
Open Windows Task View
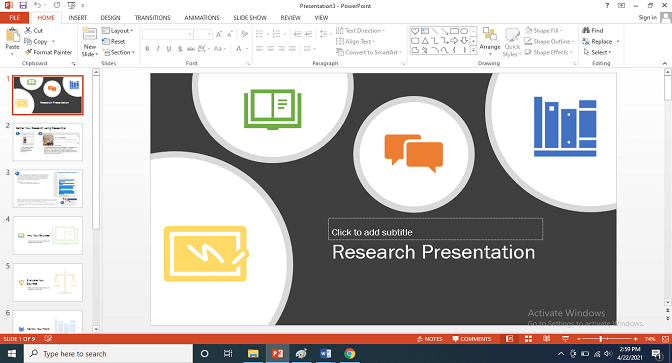click(228, 354)
